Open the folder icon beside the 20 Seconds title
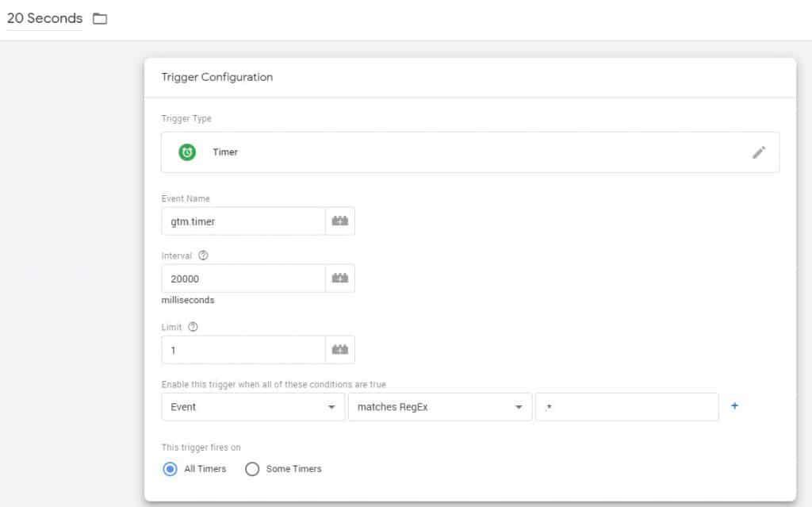 click(x=100, y=19)
